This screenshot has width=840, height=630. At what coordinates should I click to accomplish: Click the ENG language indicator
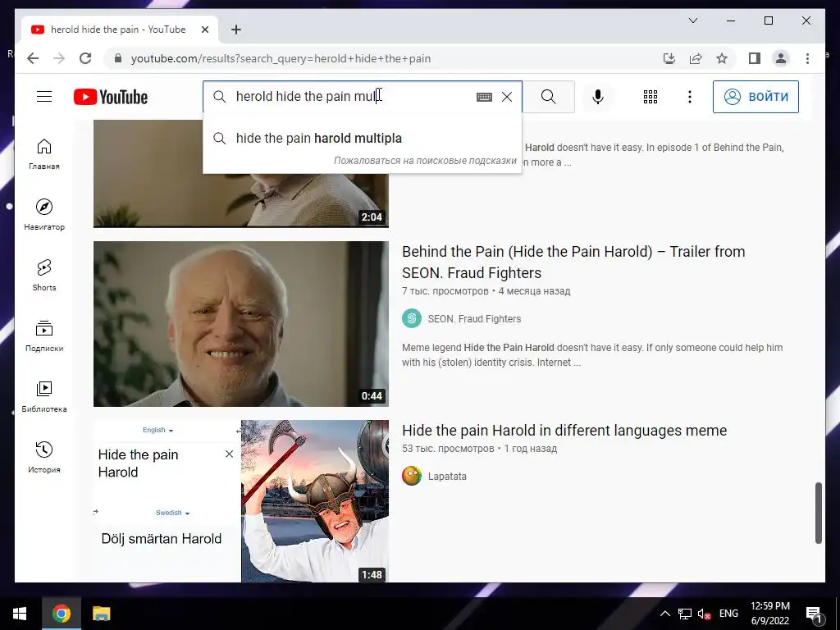tap(728, 614)
